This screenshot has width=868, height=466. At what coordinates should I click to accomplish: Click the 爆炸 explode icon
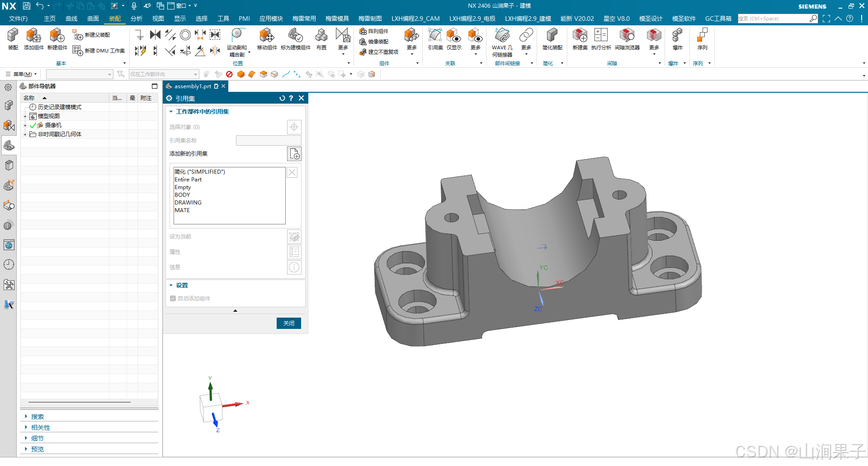click(x=677, y=38)
